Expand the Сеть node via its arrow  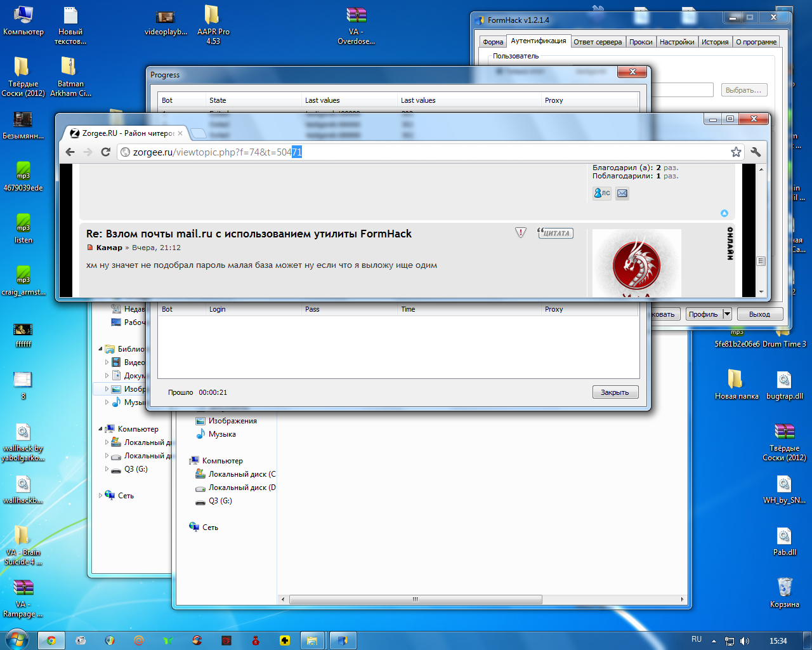100,496
